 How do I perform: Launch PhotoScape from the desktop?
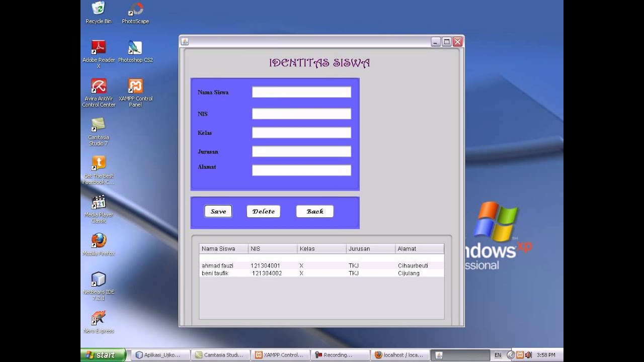coord(135,13)
